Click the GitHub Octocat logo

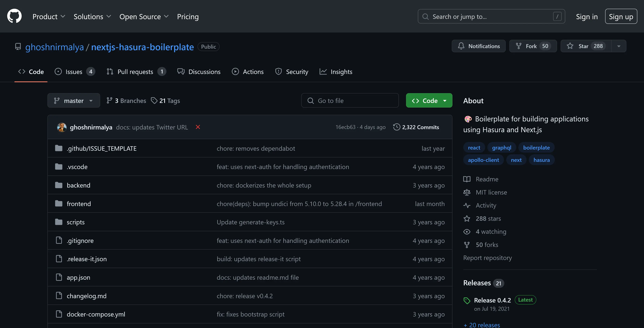[14, 16]
